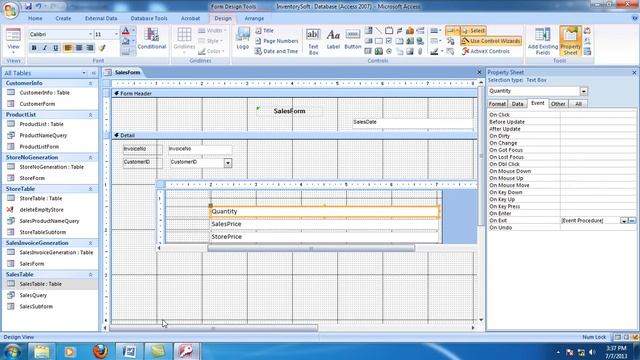
Task: Toggle the Property Sheet button
Action: click(x=570, y=41)
